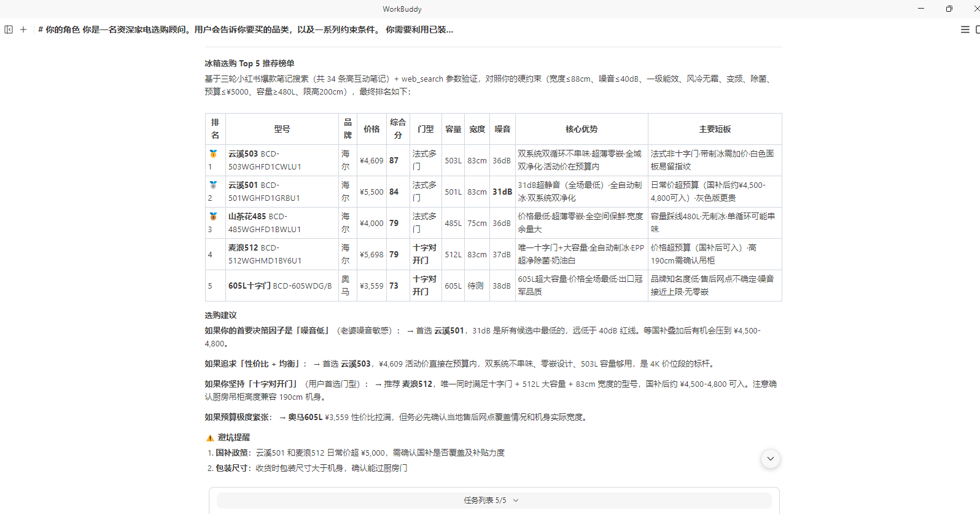Select the 山茶花485 model cell

282,223
